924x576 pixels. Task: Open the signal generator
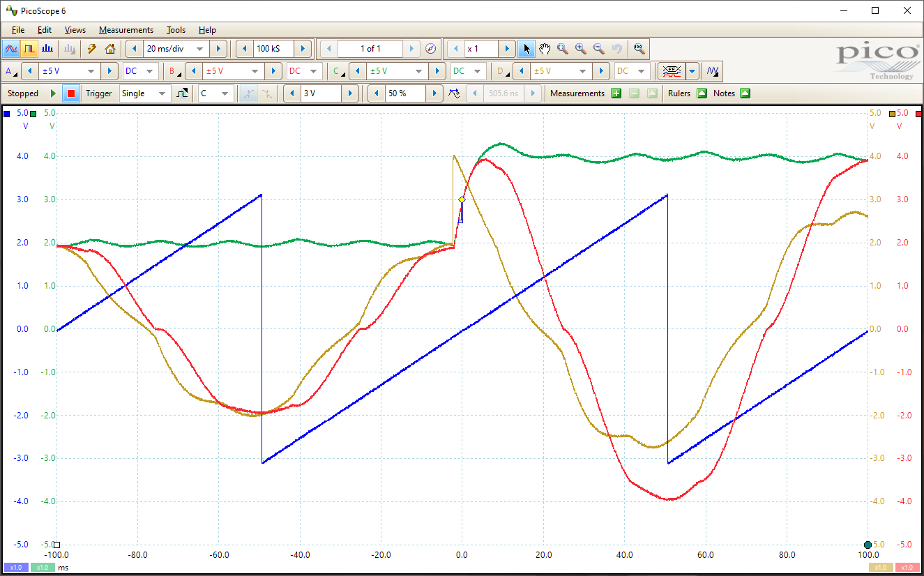point(712,70)
